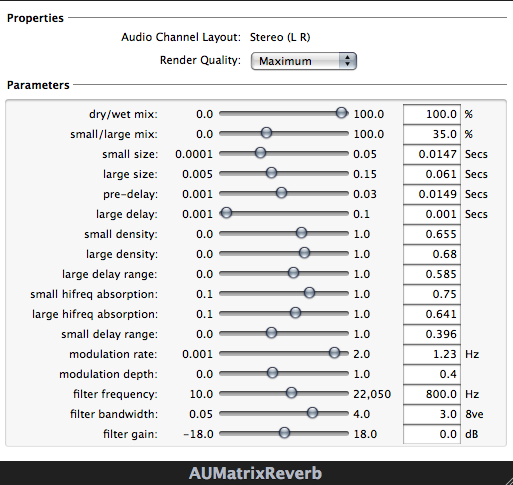Click the dry/wet mix slider knob
This screenshot has height=485, width=513.
[x=341, y=113]
